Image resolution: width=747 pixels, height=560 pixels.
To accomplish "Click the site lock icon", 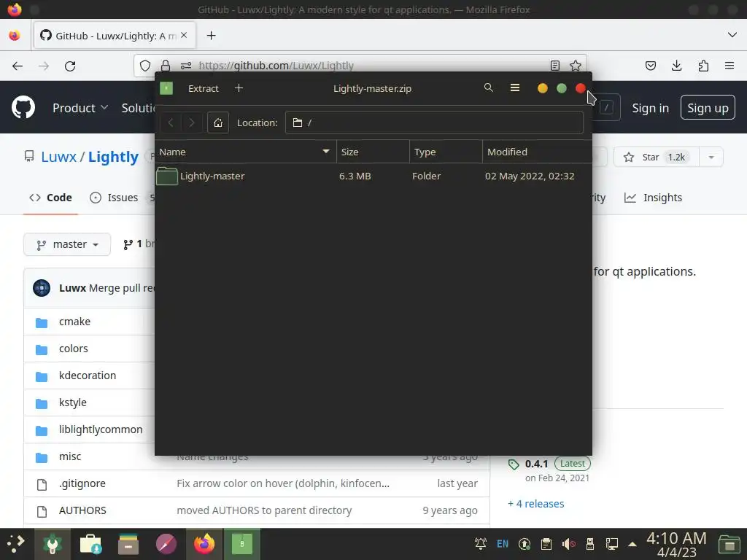I will click(166, 66).
